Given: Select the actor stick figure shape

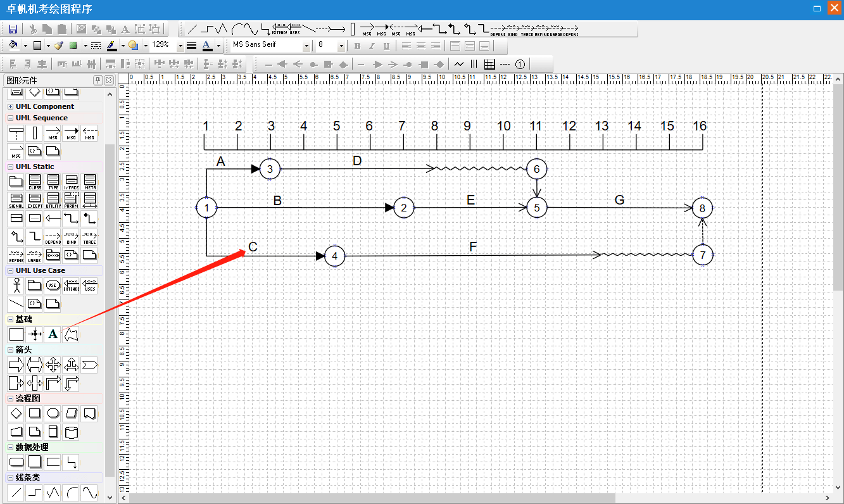Looking at the screenshot, I should click(16, 286).
